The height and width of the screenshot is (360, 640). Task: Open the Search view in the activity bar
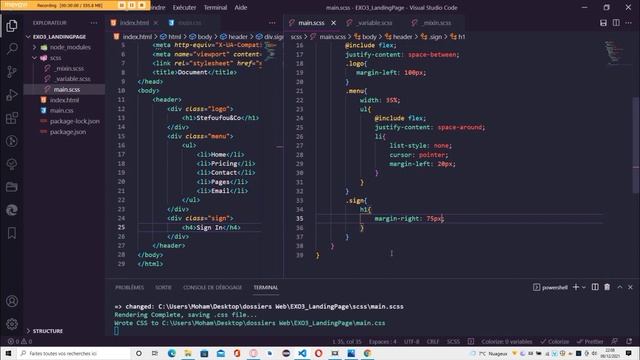12,49
